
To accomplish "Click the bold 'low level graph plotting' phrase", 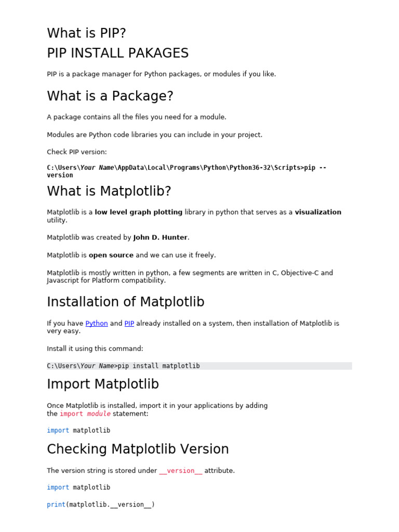I will (138, 212).
